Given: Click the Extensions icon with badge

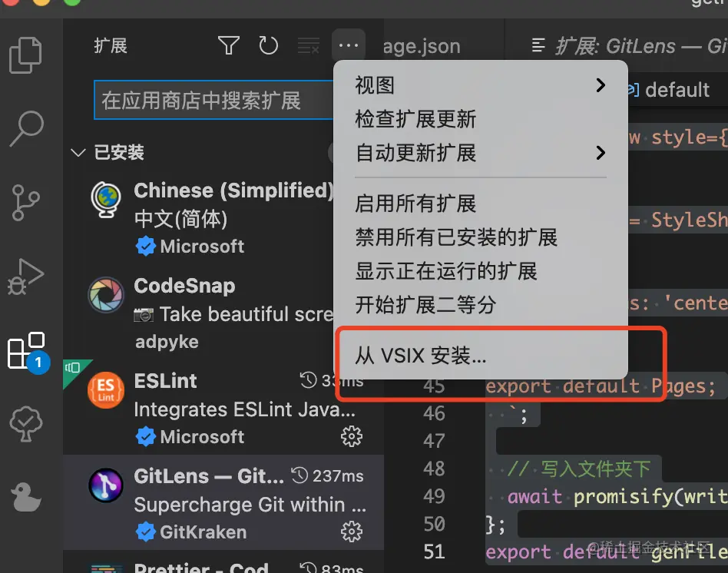Looking at the screenshot, I should (28, 352).
